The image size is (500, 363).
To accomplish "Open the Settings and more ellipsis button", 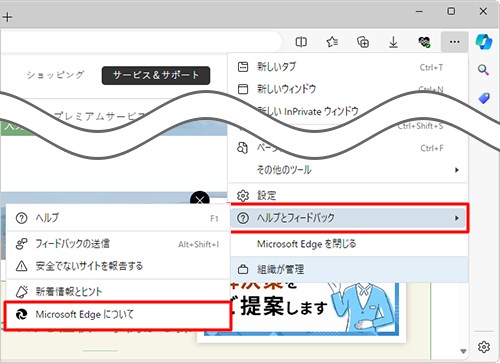I will pos(454,42).
